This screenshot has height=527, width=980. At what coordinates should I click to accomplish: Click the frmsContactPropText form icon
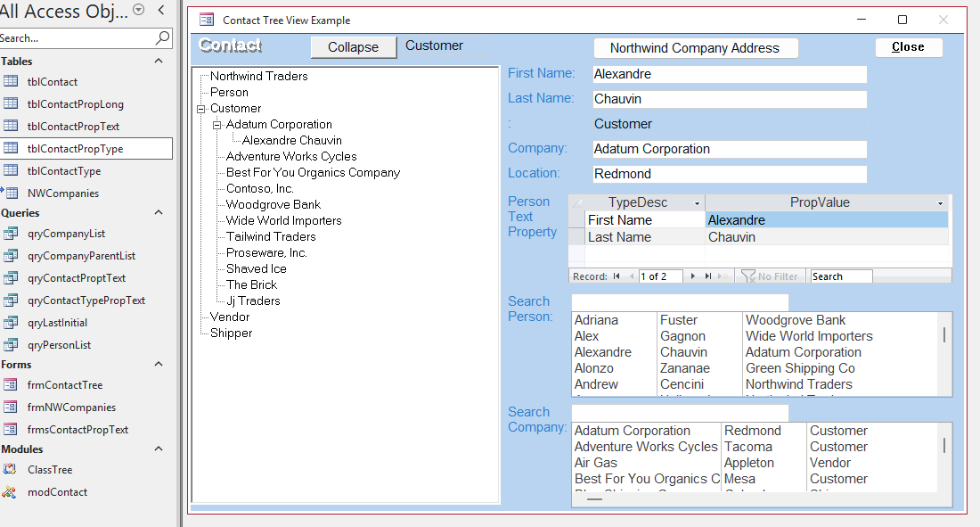(11, 430)
